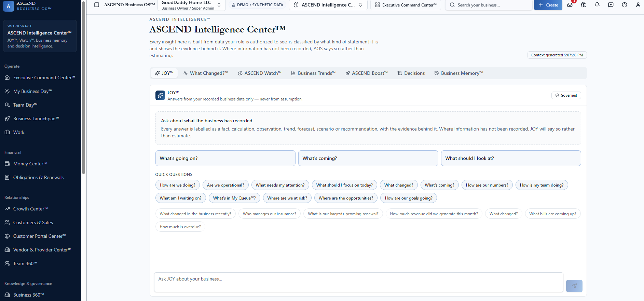Click the sidebar vertical scrollbar
The height and width of the screenshot is (301, 644).
pos(83,88)
